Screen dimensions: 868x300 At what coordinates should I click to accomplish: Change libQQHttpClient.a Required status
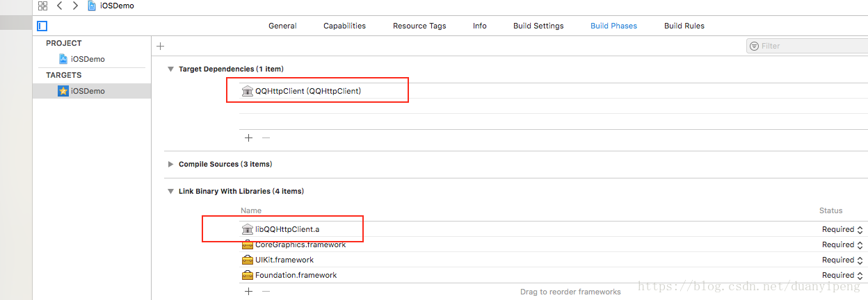pos(842,229)
